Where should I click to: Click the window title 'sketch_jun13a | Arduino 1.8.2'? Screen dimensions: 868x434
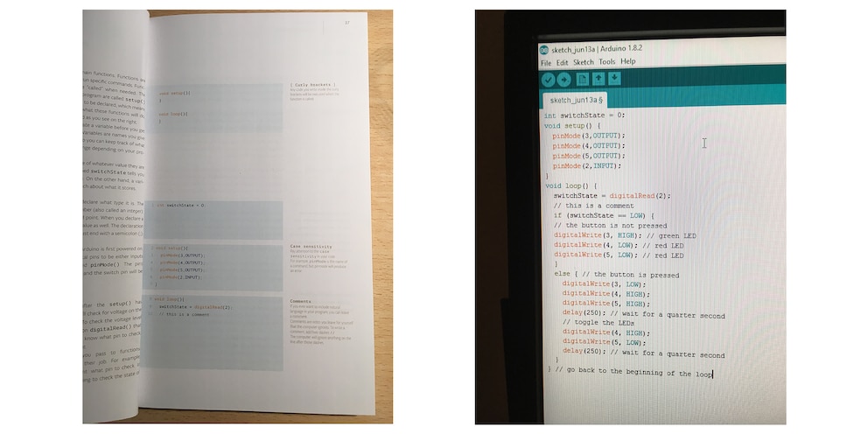pyautogui.click(x=597, y=49)
